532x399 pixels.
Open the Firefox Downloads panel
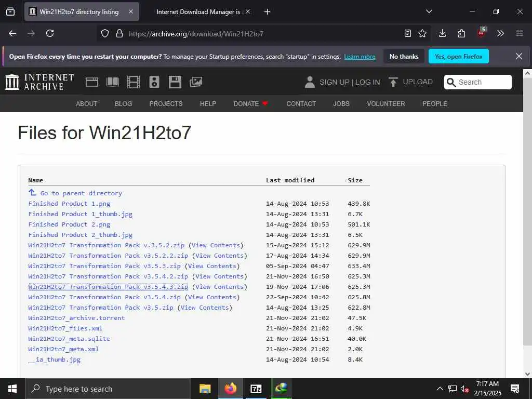click(443, 33)
